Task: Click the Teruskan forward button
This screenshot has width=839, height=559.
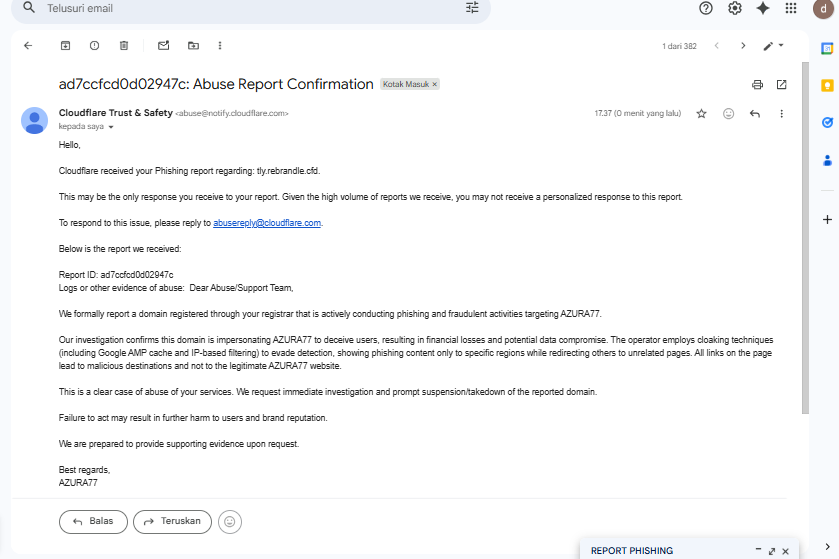Action: point(172,522)
